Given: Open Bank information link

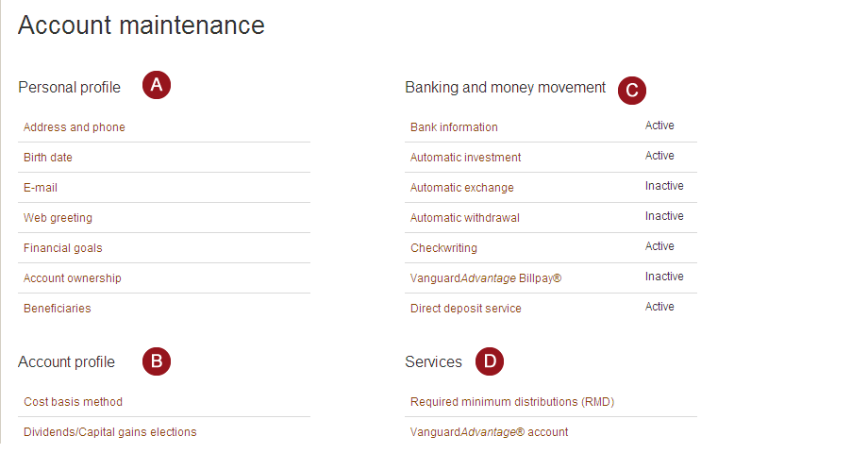Looking at the screenshot, I should pos(454,127).
